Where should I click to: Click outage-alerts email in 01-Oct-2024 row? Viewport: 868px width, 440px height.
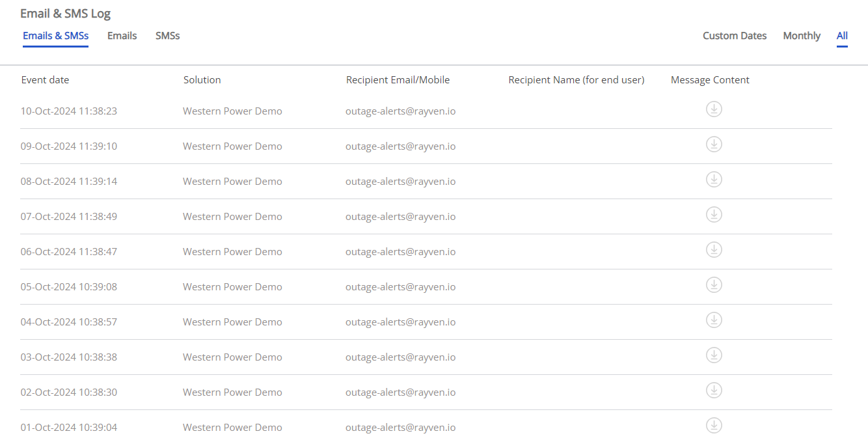point(400,428)
